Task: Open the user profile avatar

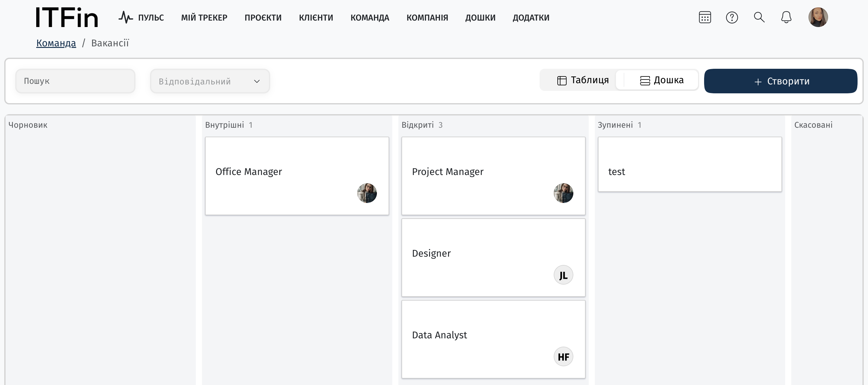Action: click(x=818, y=17)
